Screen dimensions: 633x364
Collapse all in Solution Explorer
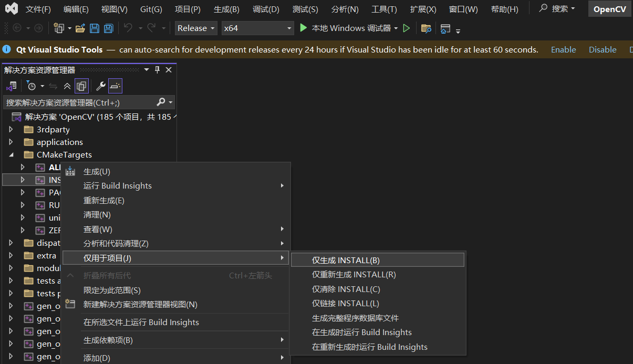pos(67,86)
